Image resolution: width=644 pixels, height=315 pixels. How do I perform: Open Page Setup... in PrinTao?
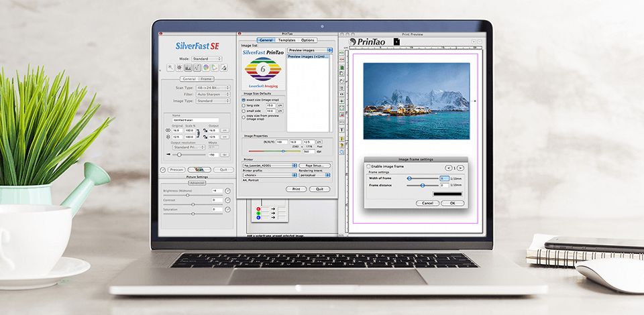coord(315,166)
